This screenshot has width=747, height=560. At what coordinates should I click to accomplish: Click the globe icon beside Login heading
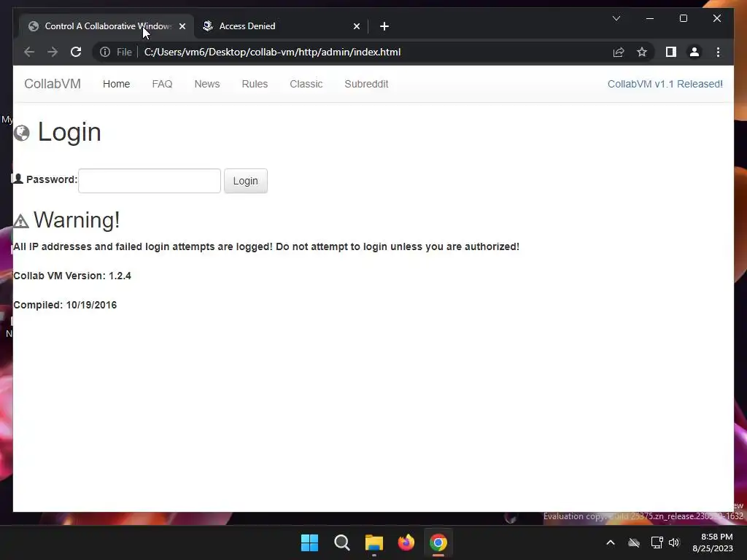click(21, 133)
